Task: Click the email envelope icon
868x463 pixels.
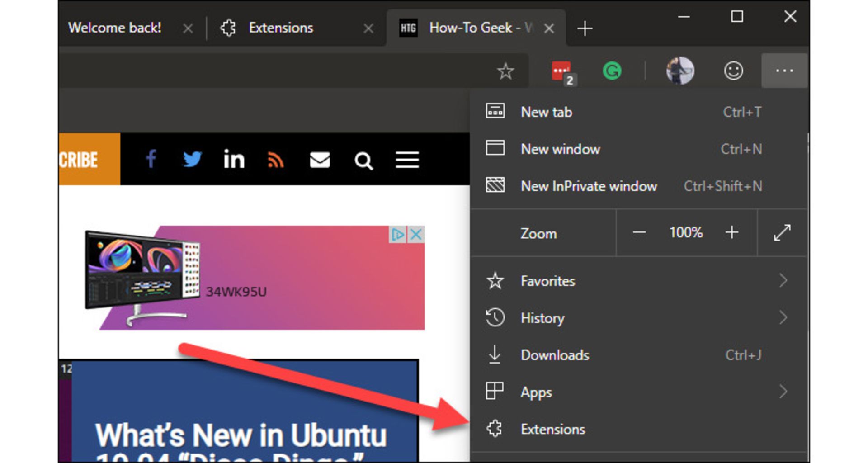Action: [320, 160]
